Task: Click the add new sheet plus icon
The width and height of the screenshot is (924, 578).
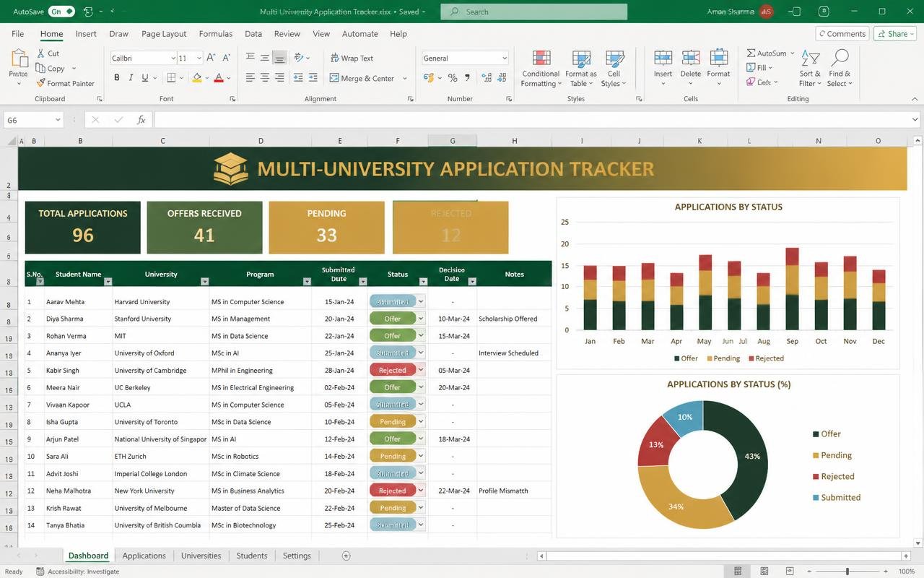Action: click(x=346, y=556)
